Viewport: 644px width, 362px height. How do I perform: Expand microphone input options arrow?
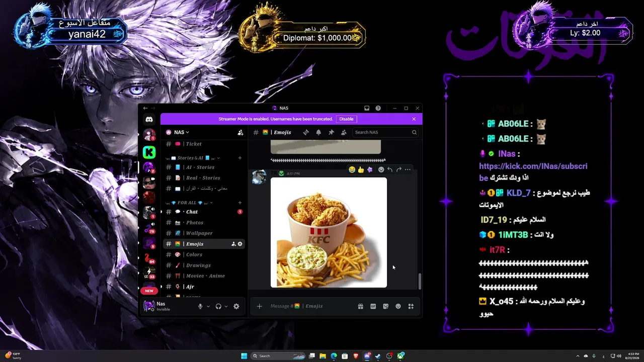pyautogui.click(x=208, y=306)
